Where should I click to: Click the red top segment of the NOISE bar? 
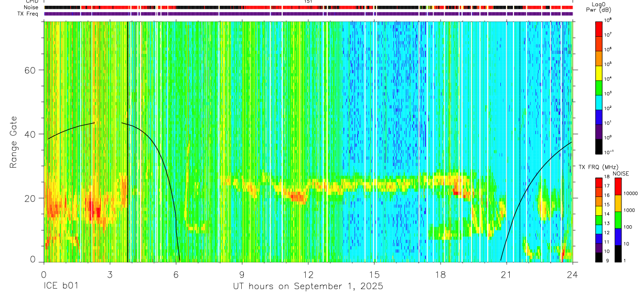coord(619,186)
